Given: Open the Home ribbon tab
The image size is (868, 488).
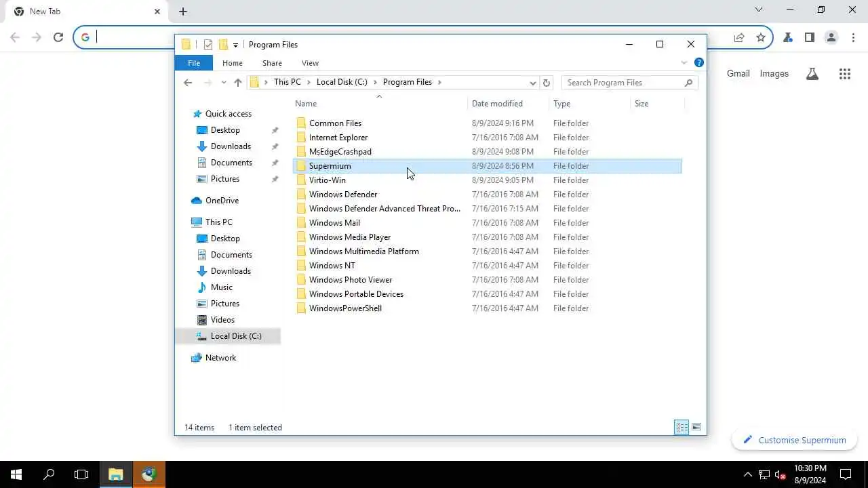Looking at the screenshot, I should (233, 63).
